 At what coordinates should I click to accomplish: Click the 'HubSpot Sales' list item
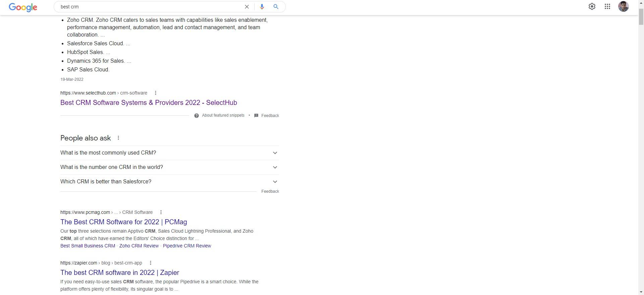[x=89, y=52]
